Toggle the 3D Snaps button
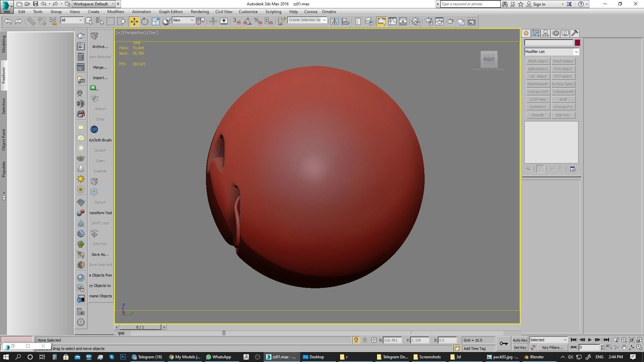The height and width of the screenshot is (362, 644). point(236,21)
